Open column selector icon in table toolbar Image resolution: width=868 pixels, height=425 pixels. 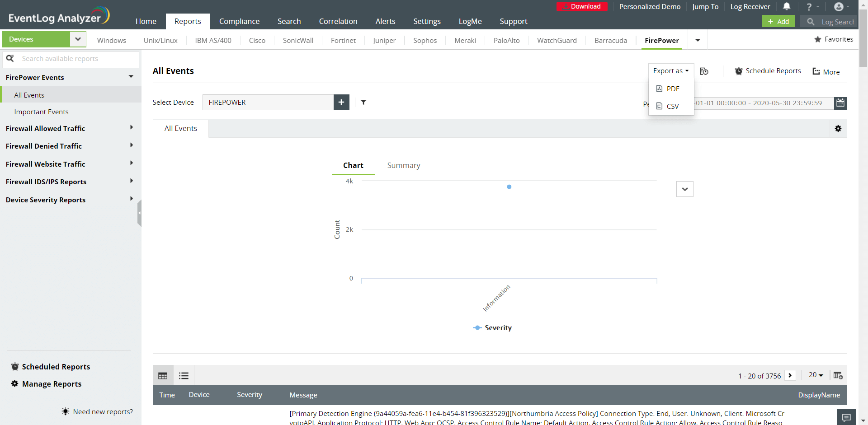838,375
